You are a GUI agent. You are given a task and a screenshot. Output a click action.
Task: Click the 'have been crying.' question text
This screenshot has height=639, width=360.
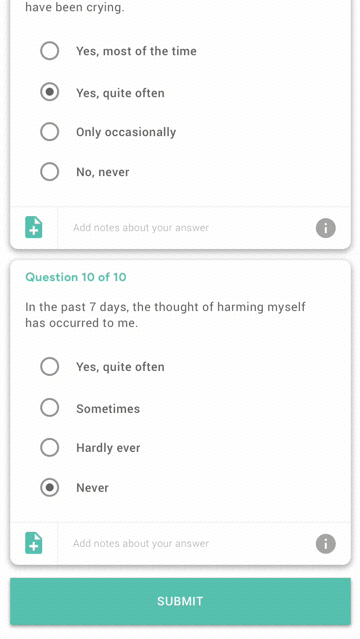[x=75, y=7]
